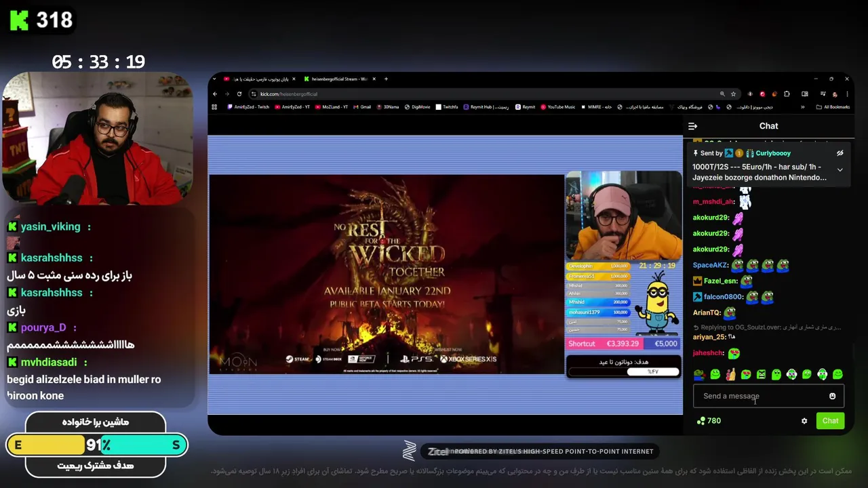Viewport: 868px width, 488px height.
Task: Show more bookmarks with the double chevron
Action: pyautogui.click(x=803, y=107)
